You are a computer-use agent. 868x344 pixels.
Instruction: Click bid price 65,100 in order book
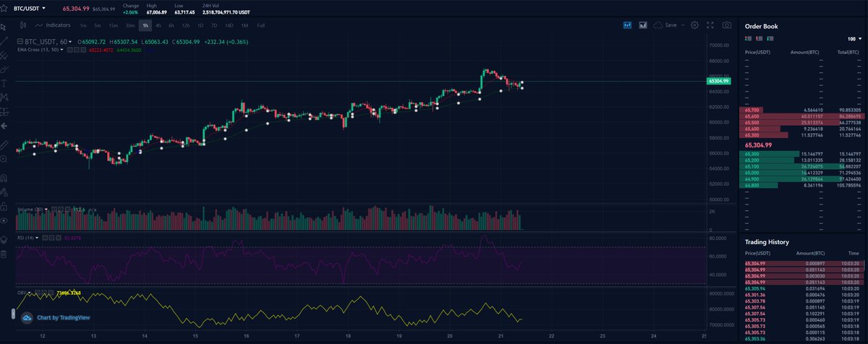point(752,167)
